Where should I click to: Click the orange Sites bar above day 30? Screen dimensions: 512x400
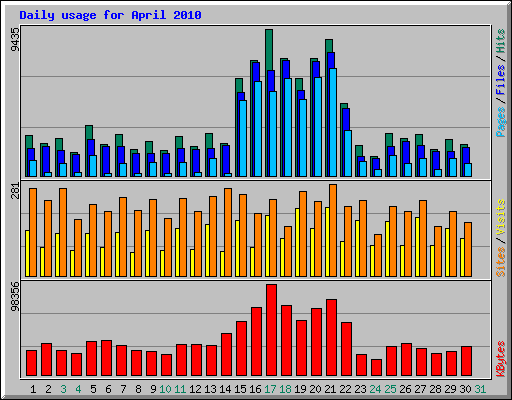tap(468, 249)
